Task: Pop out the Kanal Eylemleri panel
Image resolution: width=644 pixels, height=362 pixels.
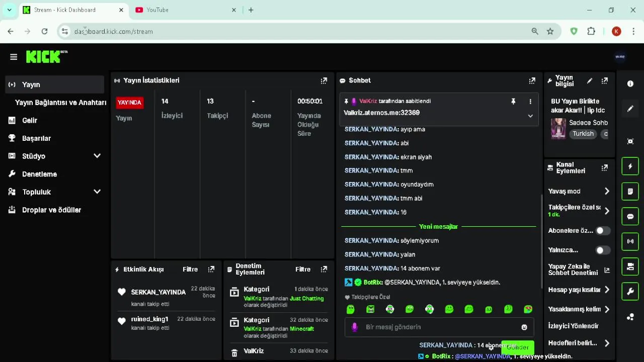Action: (605, 168)
